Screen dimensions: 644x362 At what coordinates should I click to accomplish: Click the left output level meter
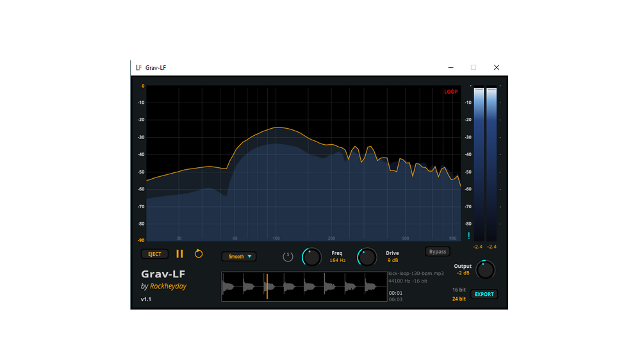pyautogui.click(x=479, y=164)
